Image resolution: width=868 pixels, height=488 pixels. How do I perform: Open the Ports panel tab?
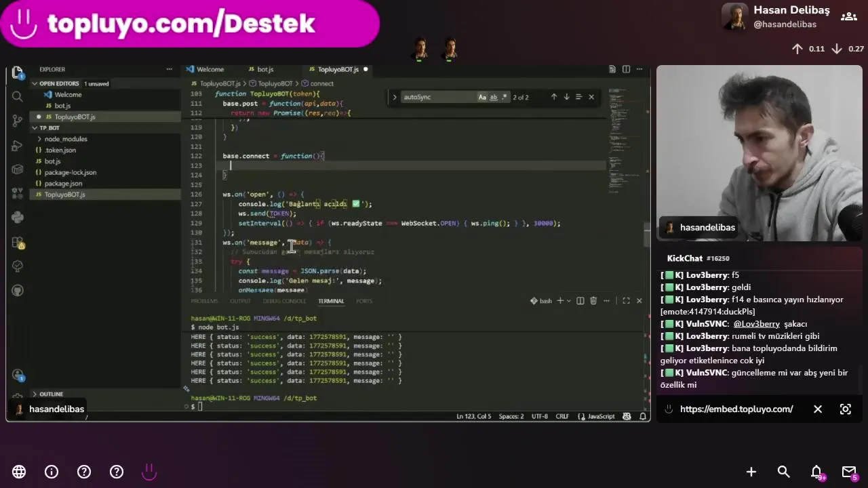coord(364,301)
